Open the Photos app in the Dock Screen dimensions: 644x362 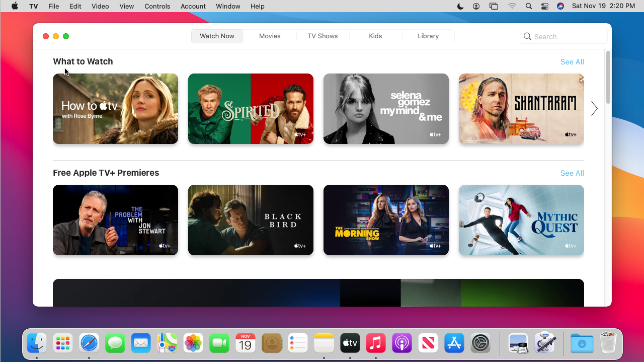[193, 343]
